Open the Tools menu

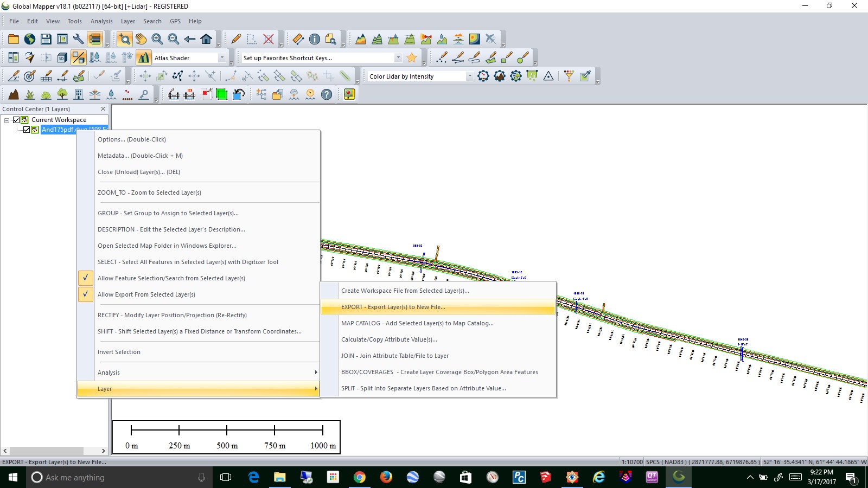point(75,21)
